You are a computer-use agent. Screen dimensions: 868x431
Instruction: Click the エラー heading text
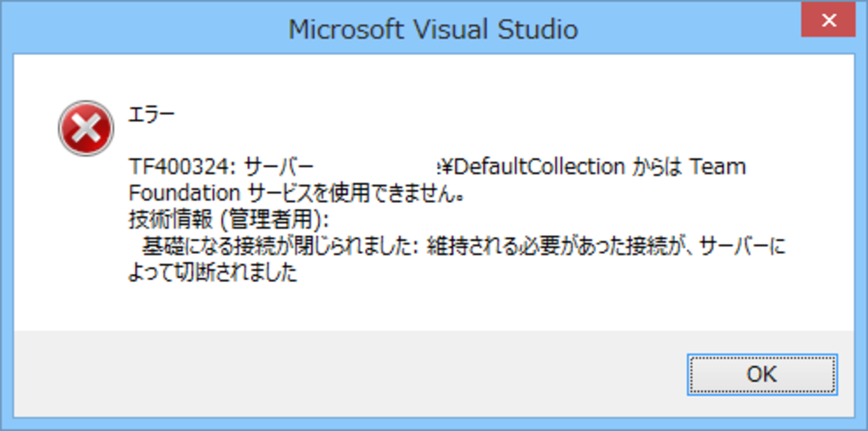[x=152, y=114]
